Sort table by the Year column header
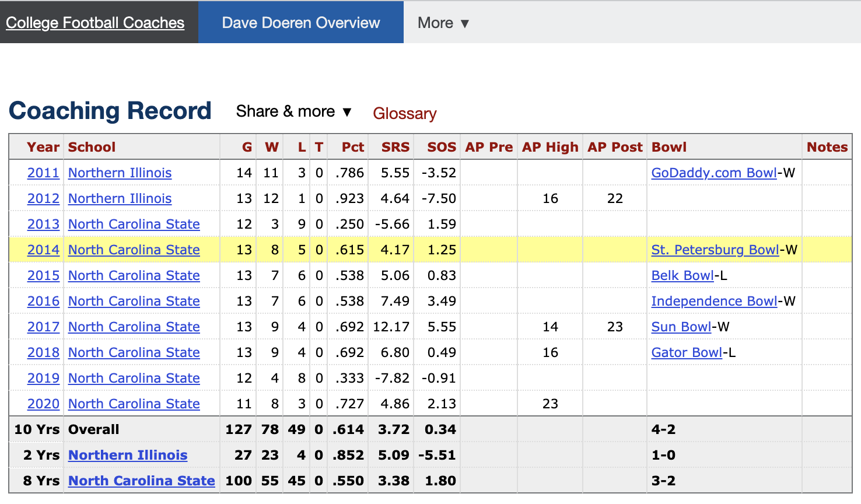This screenshot has height=504, width=861. click(43, 147)
